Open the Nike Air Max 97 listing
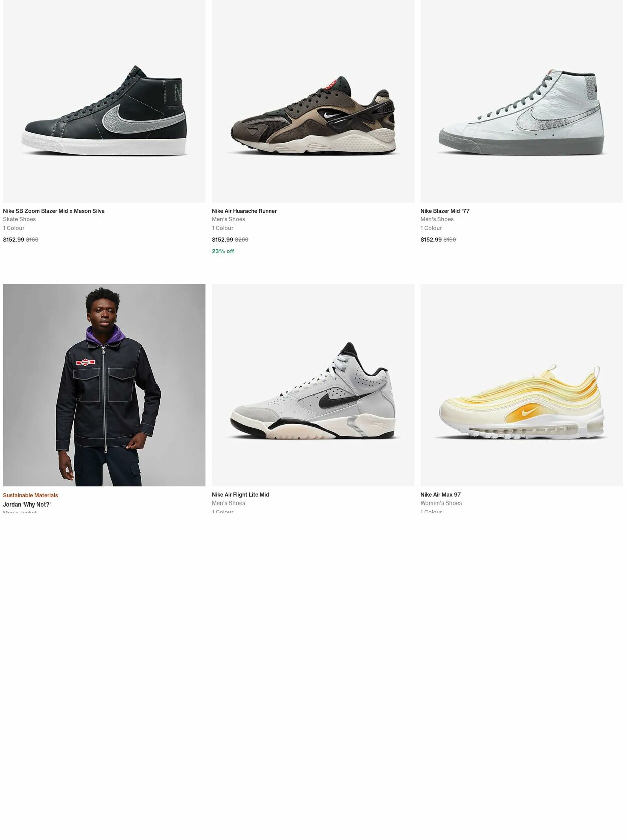The width and height of the screenshot is (627, 840). (x=440, y=494)
